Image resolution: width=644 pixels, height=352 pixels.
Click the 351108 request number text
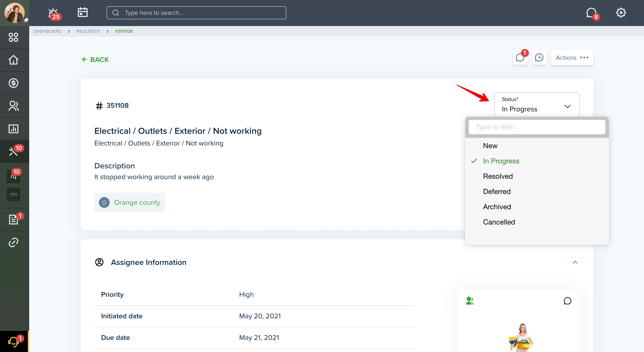(x=118, y=106)
